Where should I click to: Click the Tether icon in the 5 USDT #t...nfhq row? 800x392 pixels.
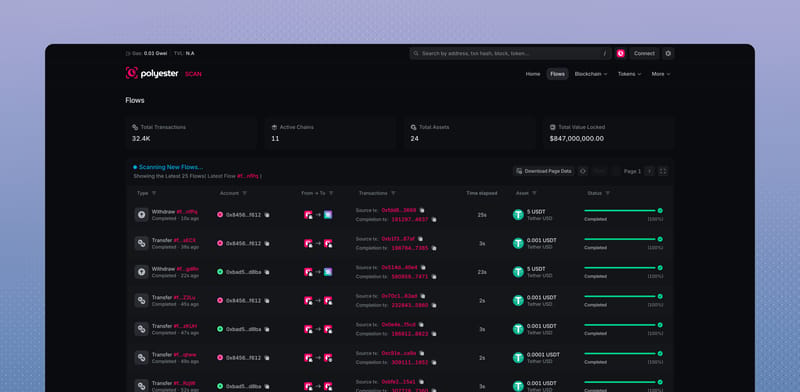click(x=518, y=215)
